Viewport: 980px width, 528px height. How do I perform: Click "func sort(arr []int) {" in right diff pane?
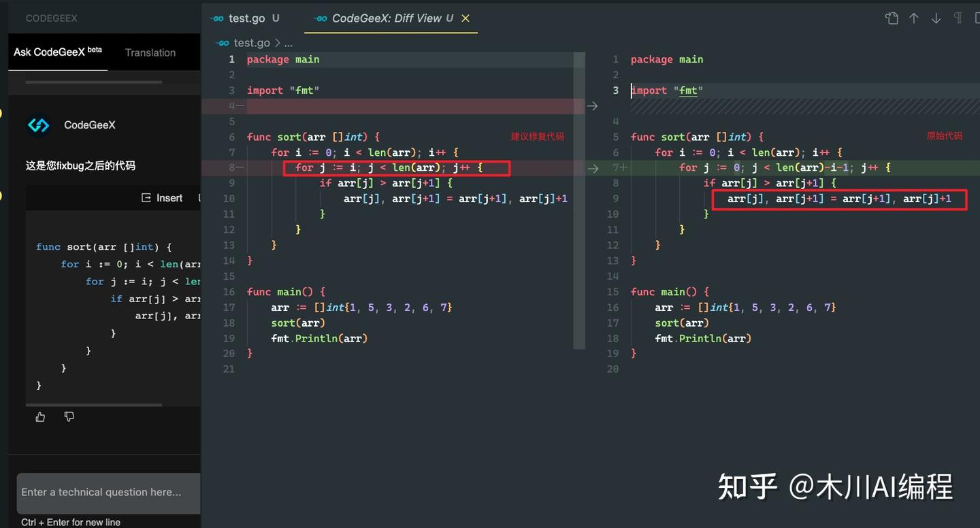tap(697, 137)
